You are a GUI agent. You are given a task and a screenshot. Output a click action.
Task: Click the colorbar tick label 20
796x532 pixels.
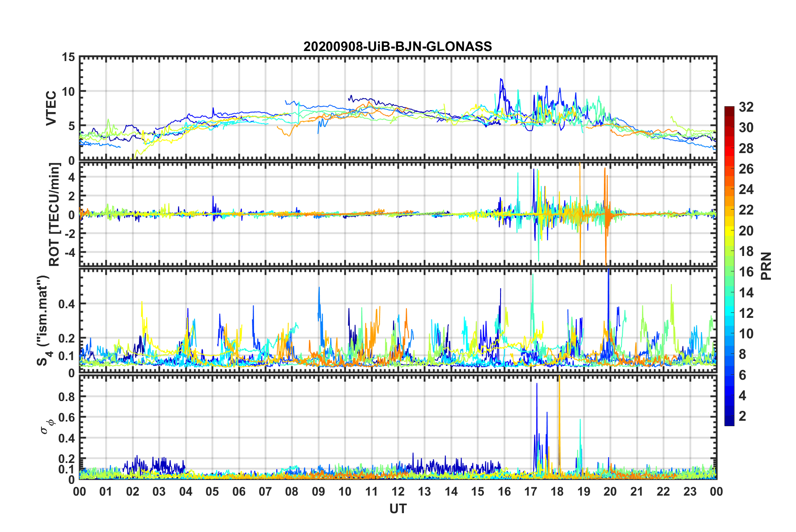pos(746,231)
